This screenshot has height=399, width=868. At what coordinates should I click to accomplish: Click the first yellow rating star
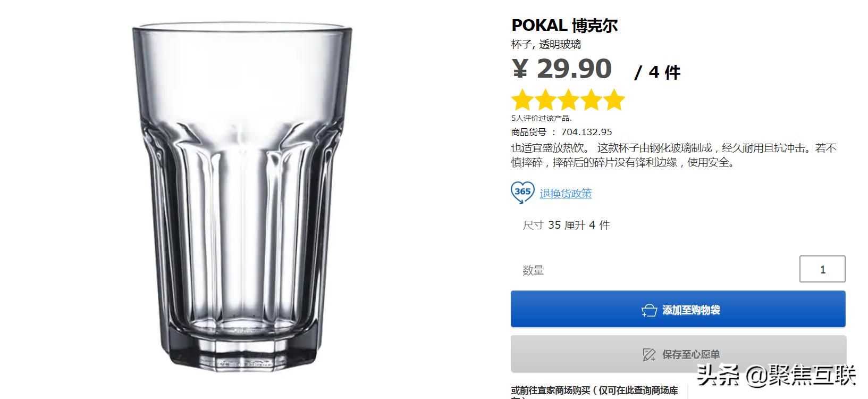click(x=523, y=101)
